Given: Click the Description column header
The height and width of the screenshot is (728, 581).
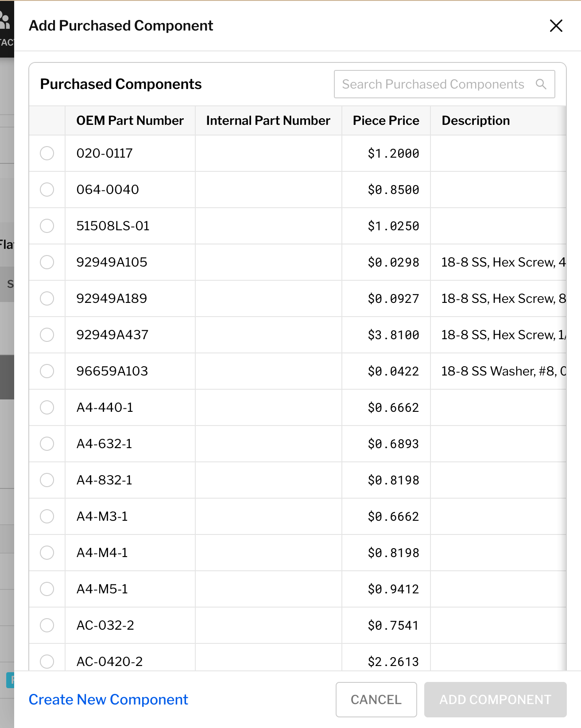Looking at the screenshot, I should point(476,120).
